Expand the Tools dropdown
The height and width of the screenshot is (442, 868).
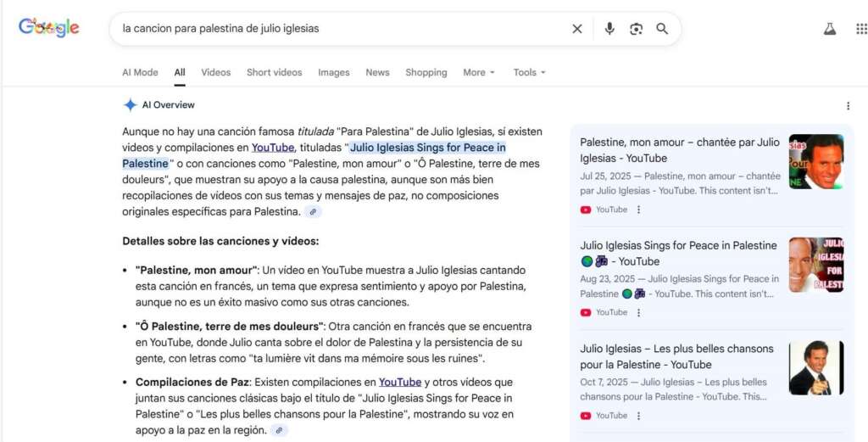click(529, 73)
